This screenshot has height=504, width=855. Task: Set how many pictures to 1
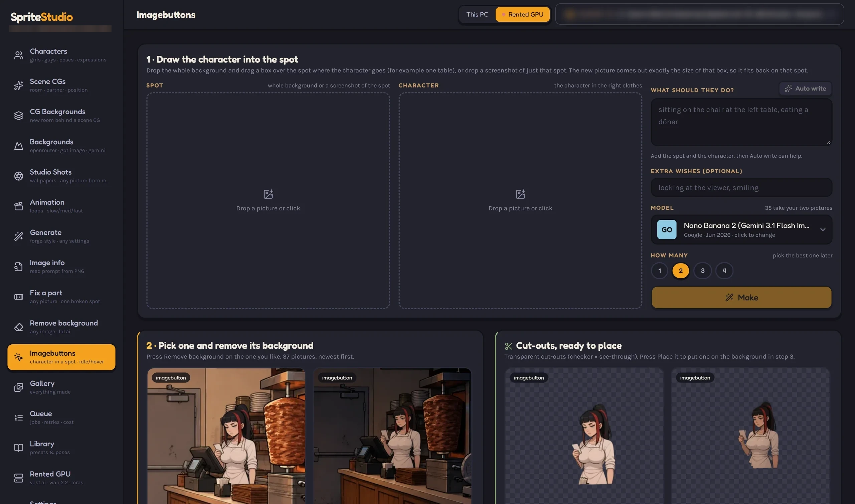[659, 271]
